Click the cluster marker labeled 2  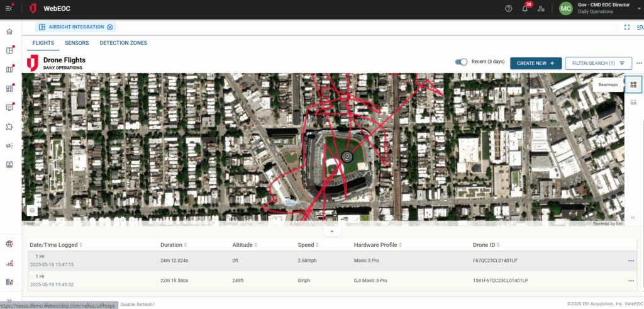tap(347, 157)
